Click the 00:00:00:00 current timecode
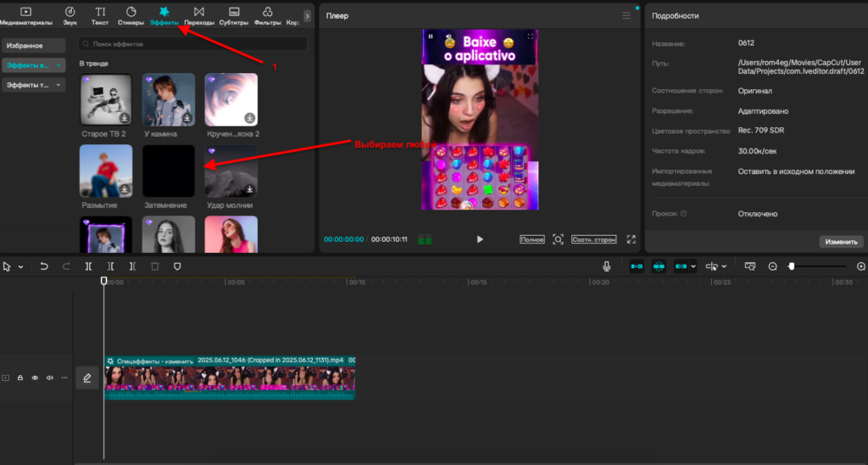This screenshot has width=868, height=465. coord(344,239)
